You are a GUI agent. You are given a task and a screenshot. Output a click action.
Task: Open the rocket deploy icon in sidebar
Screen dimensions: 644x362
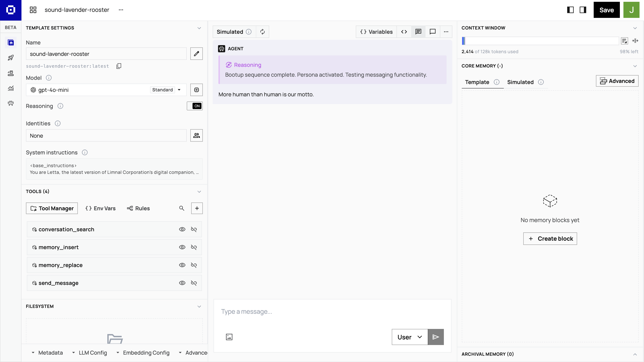(x=11, y=58)
